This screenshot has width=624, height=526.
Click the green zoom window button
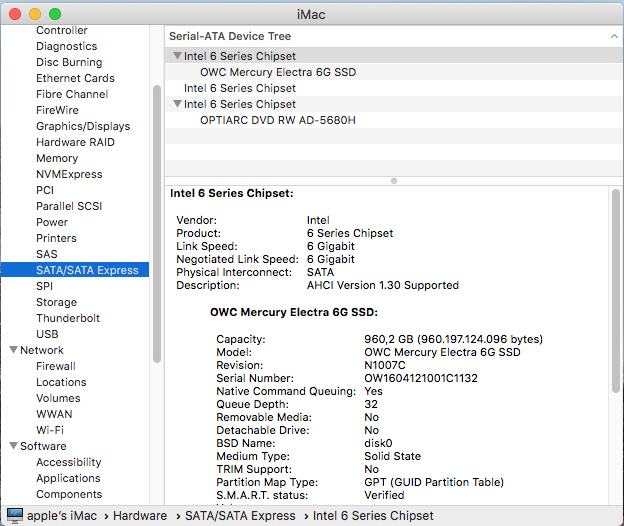tap(54, 14)
